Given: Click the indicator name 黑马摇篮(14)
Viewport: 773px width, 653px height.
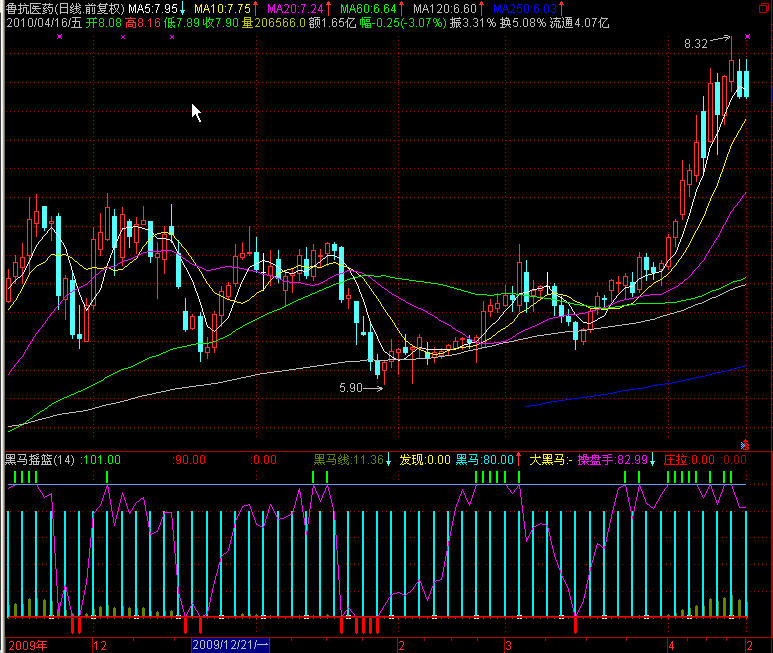Looking at the screenshot, I should tap(40, 460).
